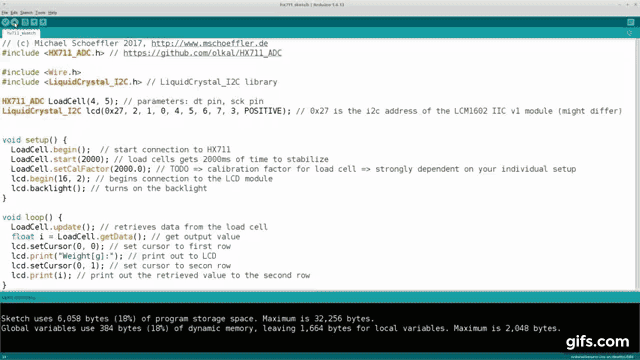The image size is (640, 360).
Task: Click 'float i = LoadCell.getData();' line
Action: tap(78, 237)
